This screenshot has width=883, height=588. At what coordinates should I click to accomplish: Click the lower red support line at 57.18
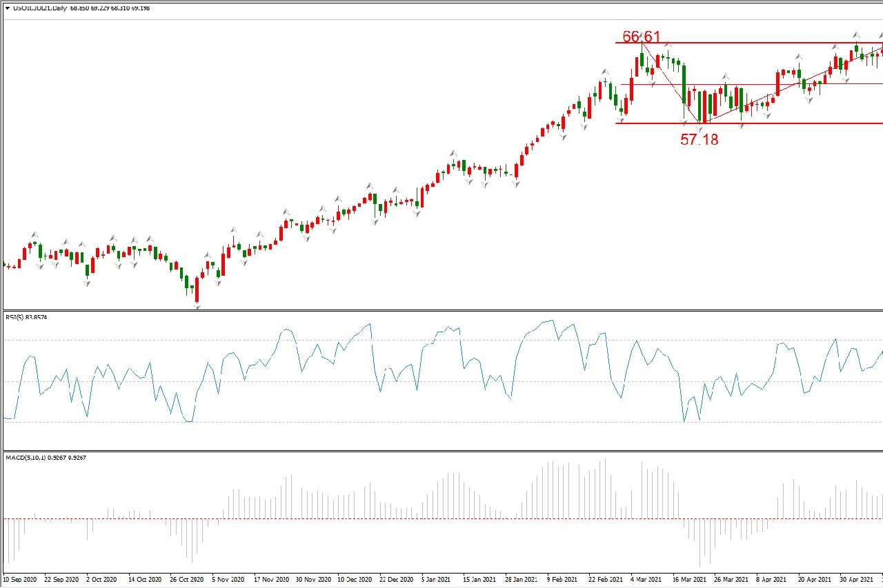(x=793, y=123)
